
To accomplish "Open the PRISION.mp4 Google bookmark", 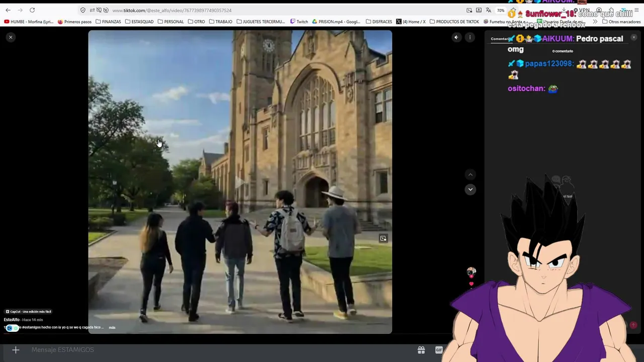I will (336, 22).
